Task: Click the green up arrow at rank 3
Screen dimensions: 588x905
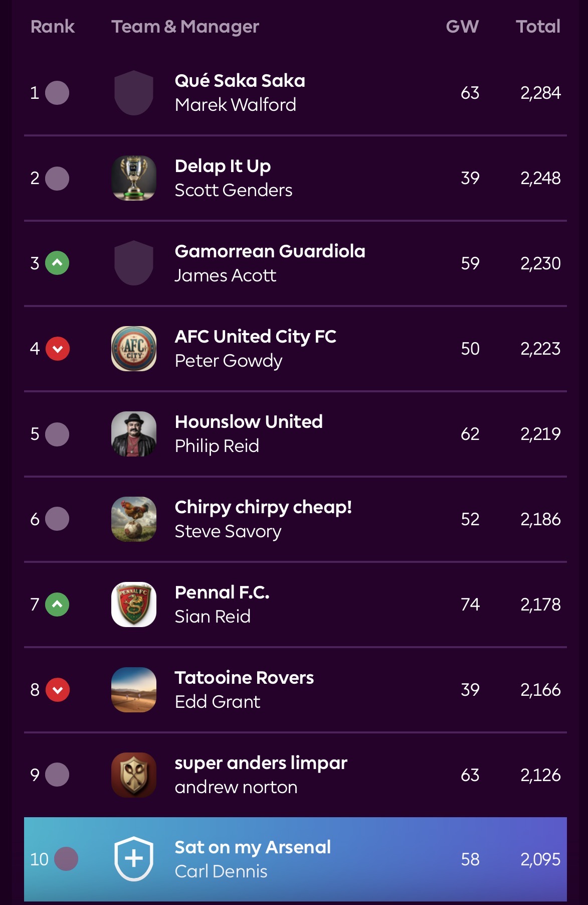Action: pyautogui.click(x=57, y=263)
